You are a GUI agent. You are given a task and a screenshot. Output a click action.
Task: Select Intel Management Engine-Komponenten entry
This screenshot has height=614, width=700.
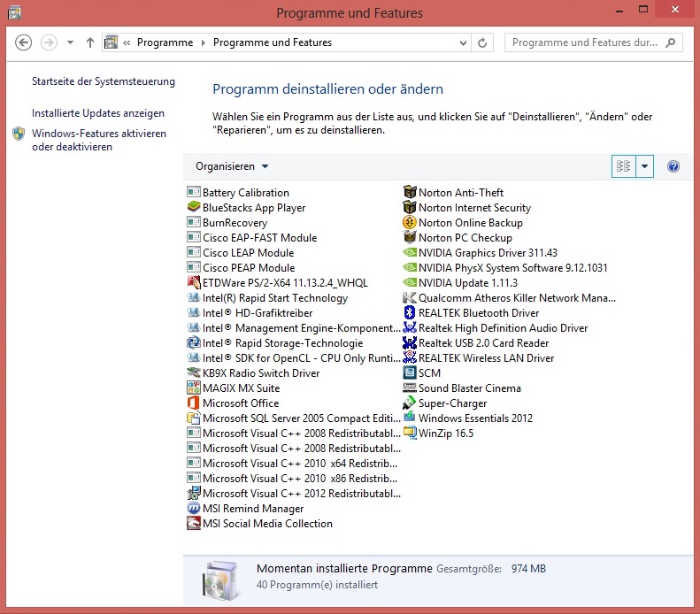(293, 327)
